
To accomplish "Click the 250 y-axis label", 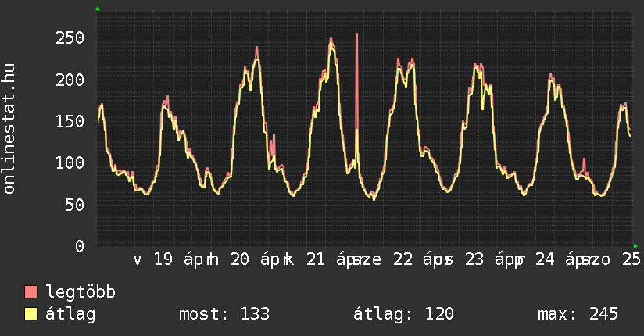I will pyautogui.click(x=70, y=38).
